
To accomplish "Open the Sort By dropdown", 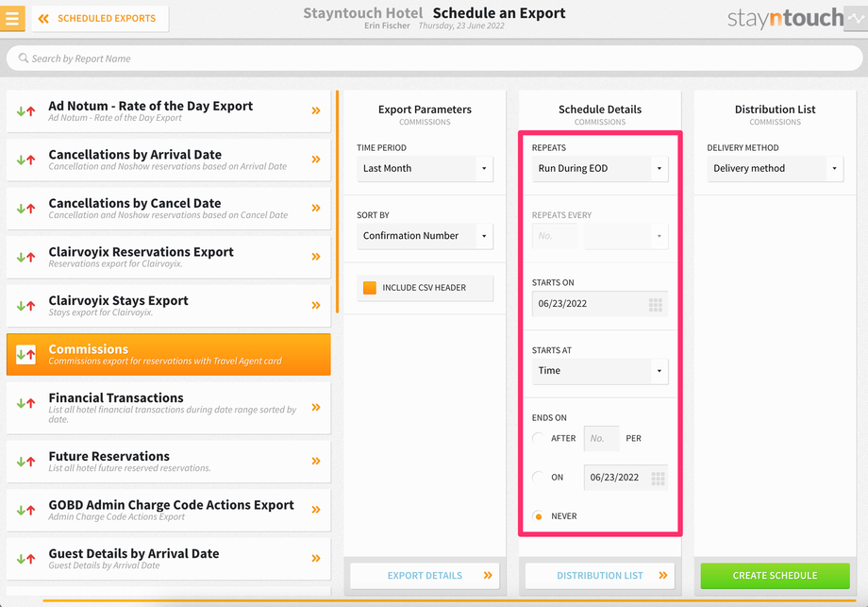I will click(425, 236).
